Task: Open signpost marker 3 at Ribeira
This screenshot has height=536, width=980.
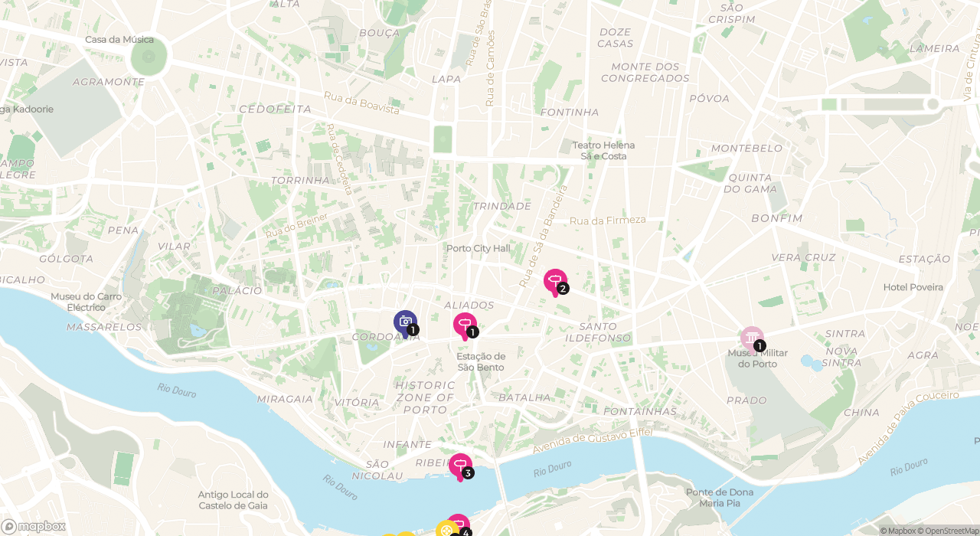Action: click(460, 466)
